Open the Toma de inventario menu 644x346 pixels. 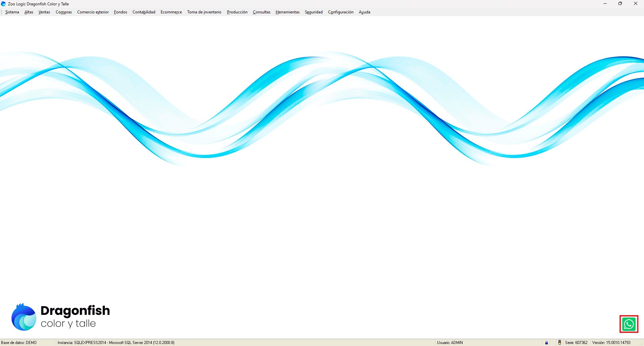(x=204, y=12)
